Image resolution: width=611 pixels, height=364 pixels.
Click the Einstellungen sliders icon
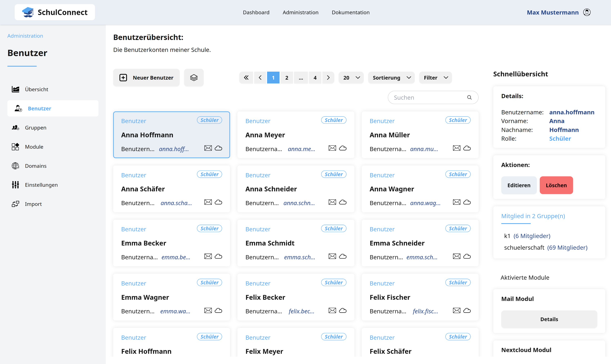16,185
